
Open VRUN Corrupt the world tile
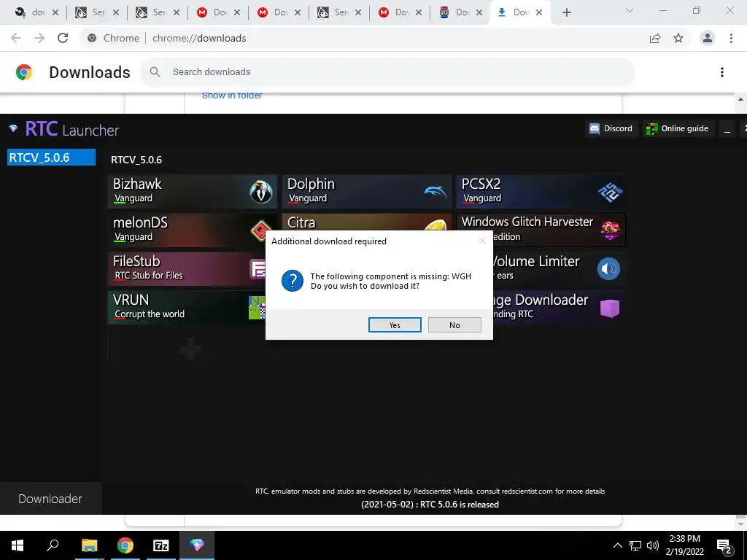tap(187, 307)
